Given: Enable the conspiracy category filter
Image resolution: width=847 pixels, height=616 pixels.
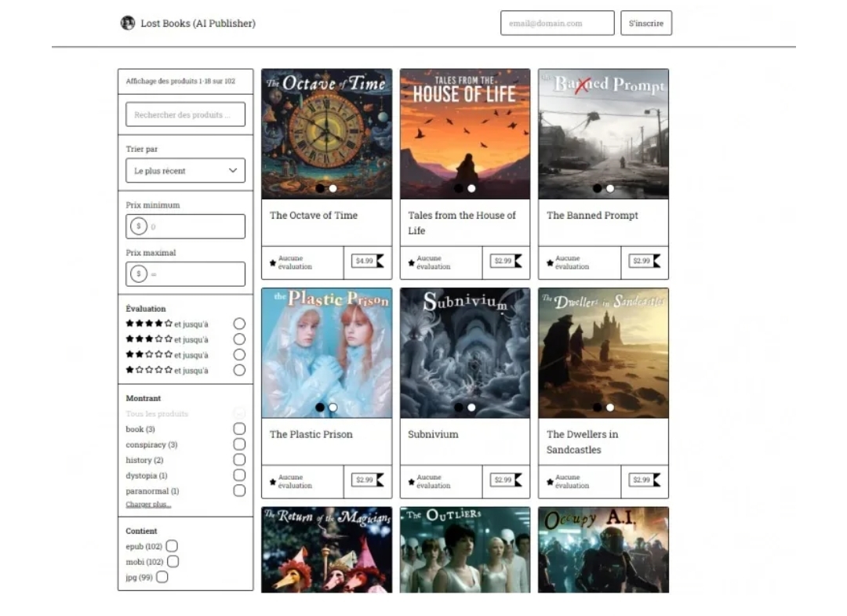Looking at the screenshot, I should (x=239, y=444).
